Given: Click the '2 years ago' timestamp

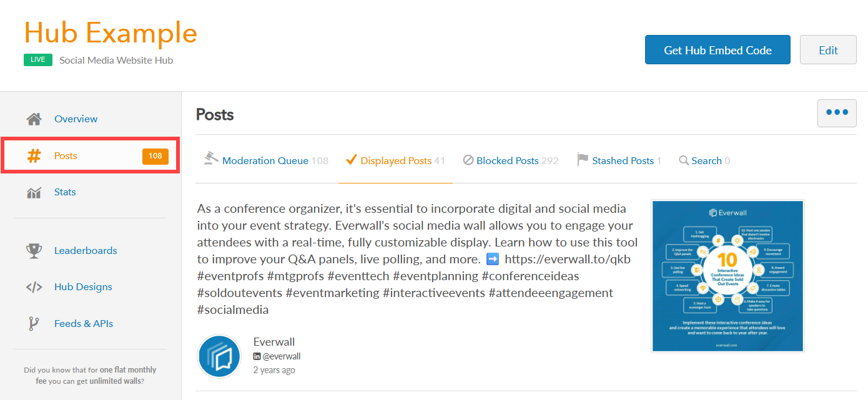Looking at the screenshot, I should [x=274, y=370].
